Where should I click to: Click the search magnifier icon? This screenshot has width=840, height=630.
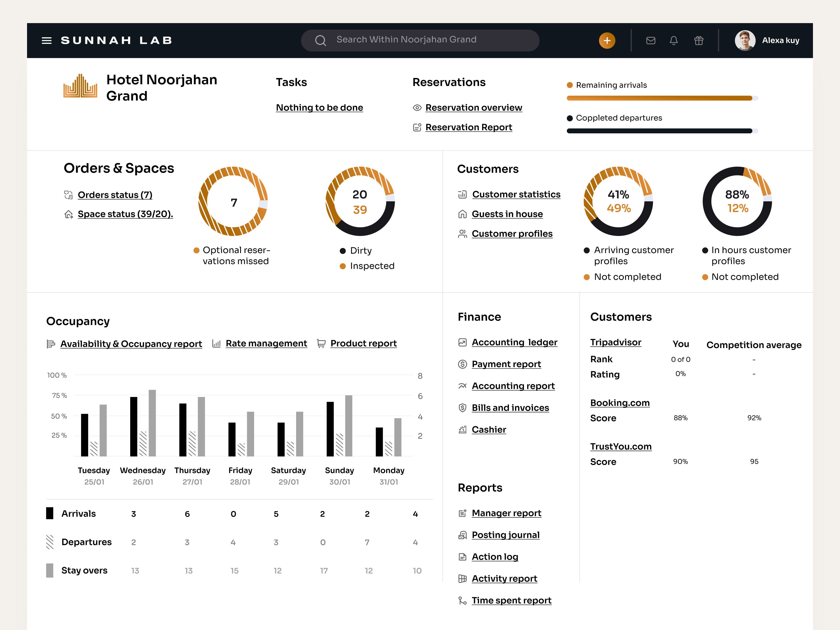(320, 40)
